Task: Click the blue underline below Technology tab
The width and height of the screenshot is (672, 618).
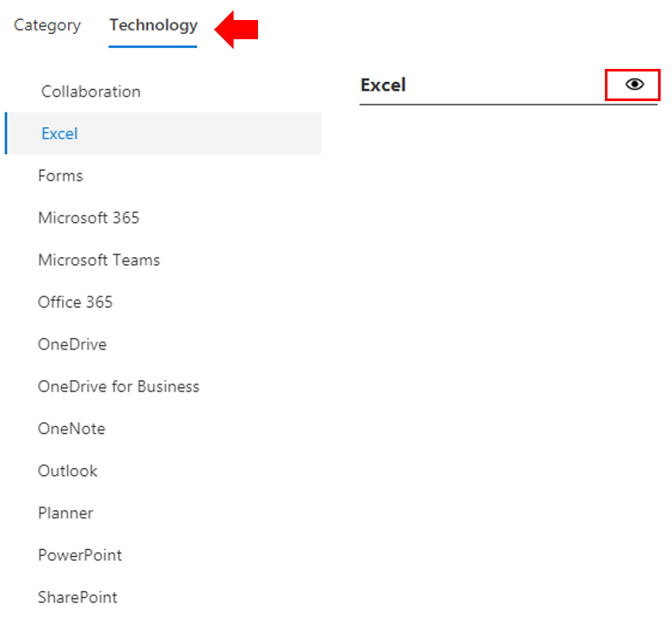Action: pyautogui.click(x=153, y=46)
